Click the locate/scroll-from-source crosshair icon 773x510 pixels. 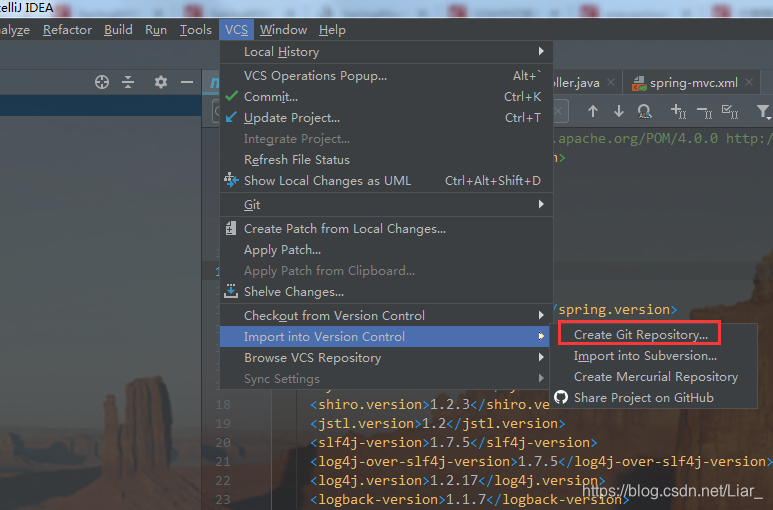pyautogui.click(x=102, y=82)
